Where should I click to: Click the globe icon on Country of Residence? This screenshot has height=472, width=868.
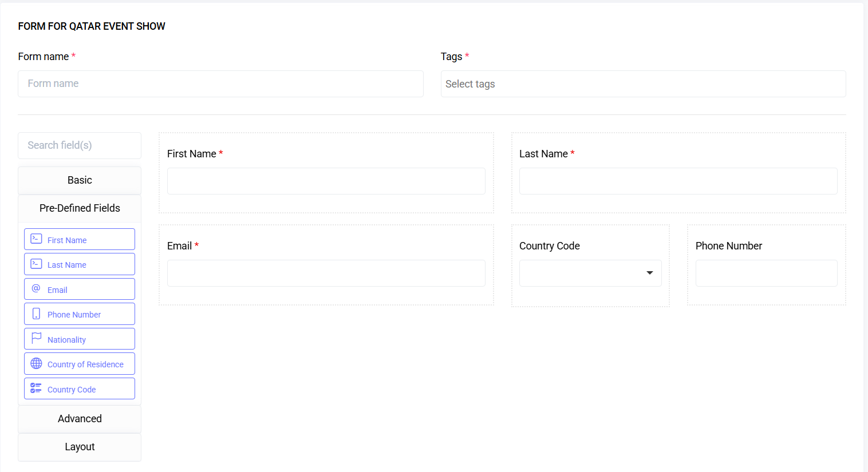coord(37,363)
